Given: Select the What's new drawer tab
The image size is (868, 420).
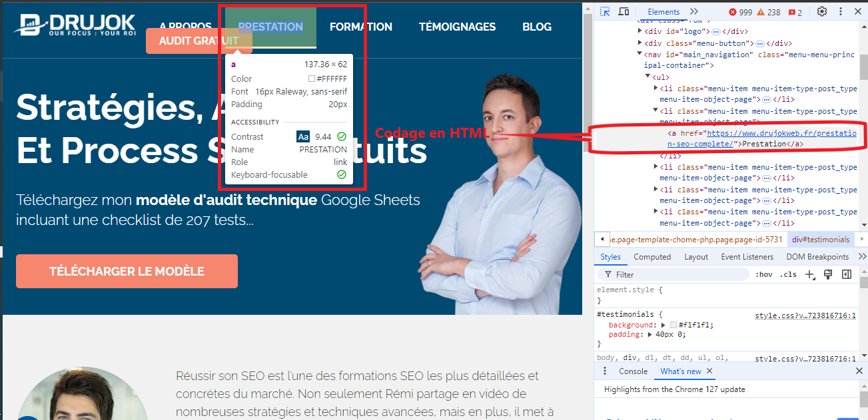Looking at the screenshot, I should pyautogui.click(x=681, y=371).
